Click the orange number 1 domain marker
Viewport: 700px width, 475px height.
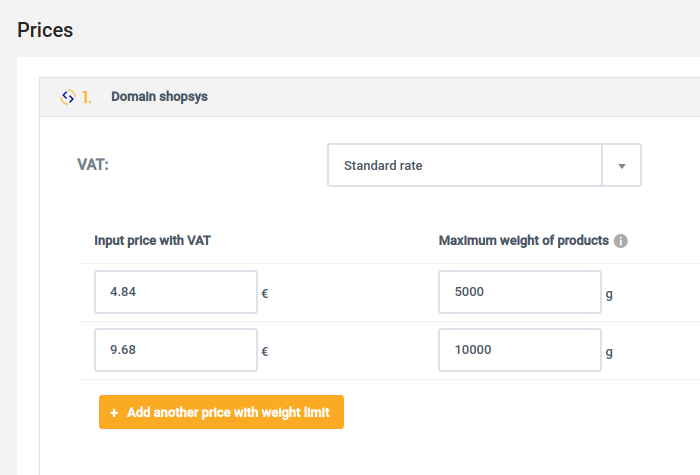tap(87, 97)
